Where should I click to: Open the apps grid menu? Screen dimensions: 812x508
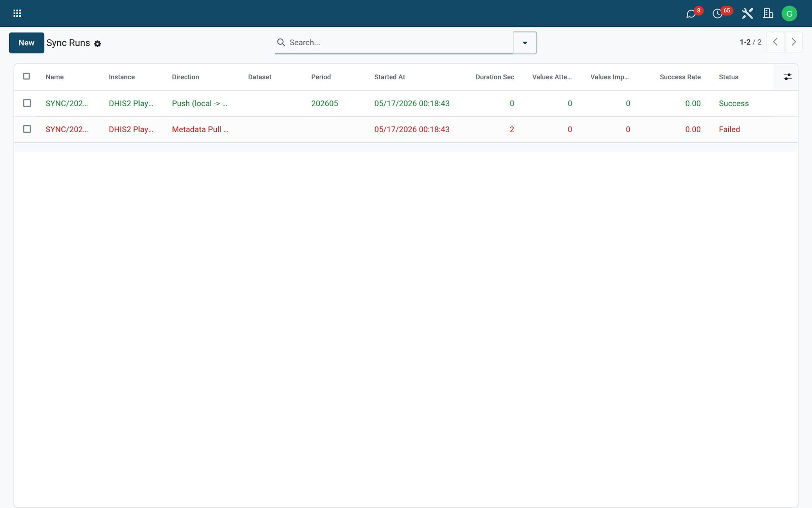coord(17,14)
